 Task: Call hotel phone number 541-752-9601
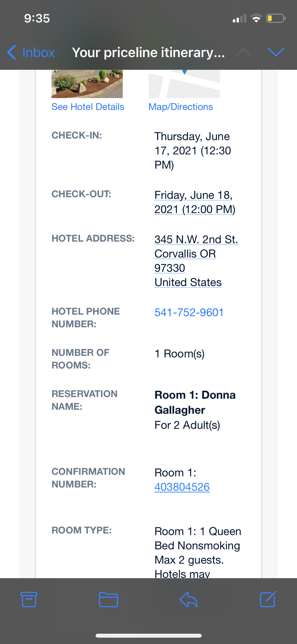coord(189,312)
